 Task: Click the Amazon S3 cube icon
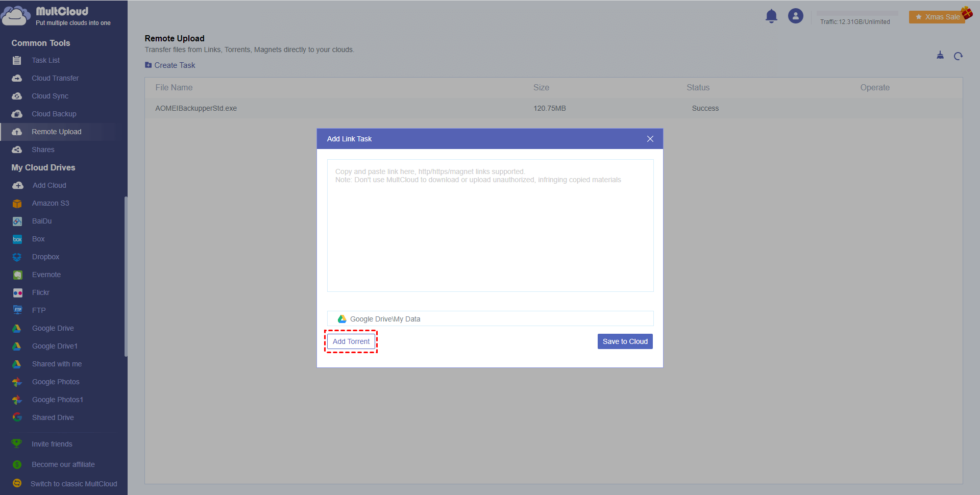point(17,204)
